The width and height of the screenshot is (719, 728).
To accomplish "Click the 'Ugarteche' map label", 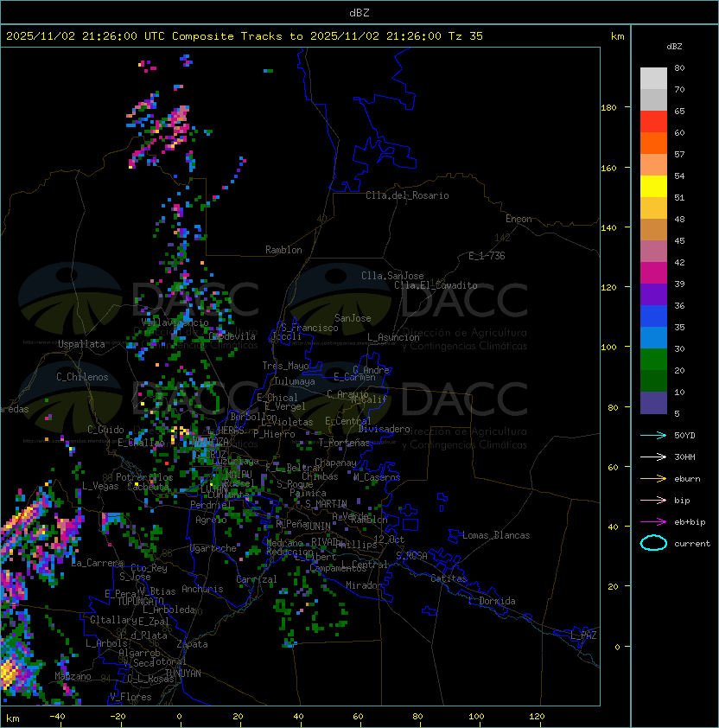I will coord(213,548).
